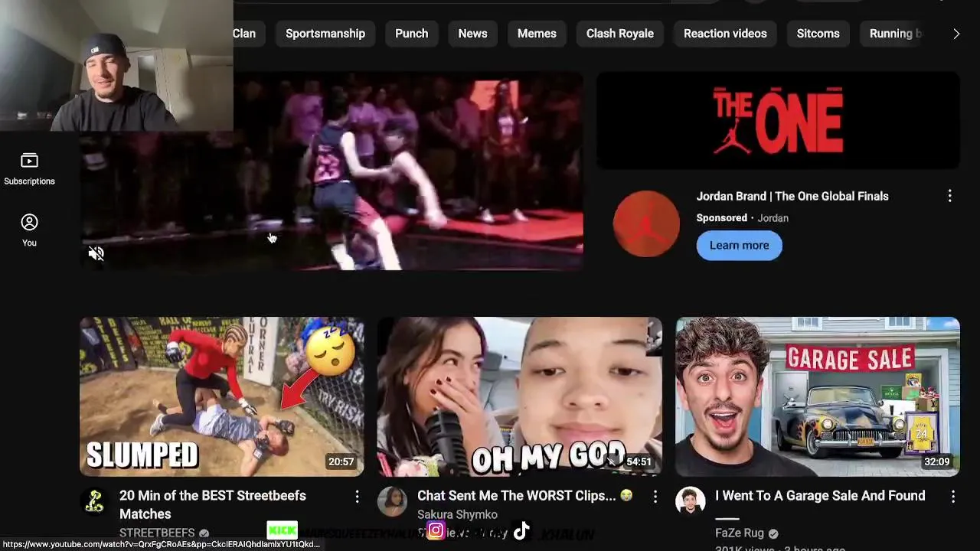
Task: Open Jordan Brand ad options menu
Action: pyautogui.click(x=949, y=196)
